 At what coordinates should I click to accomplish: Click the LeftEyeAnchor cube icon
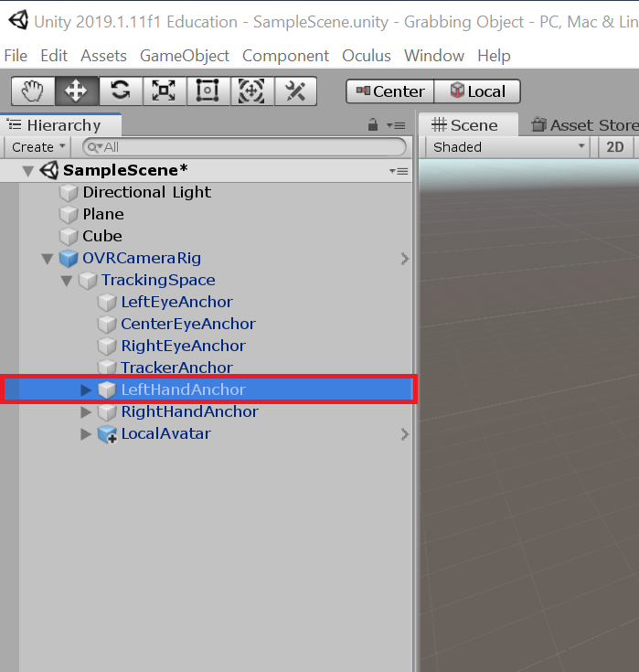(x=107, y=302)
